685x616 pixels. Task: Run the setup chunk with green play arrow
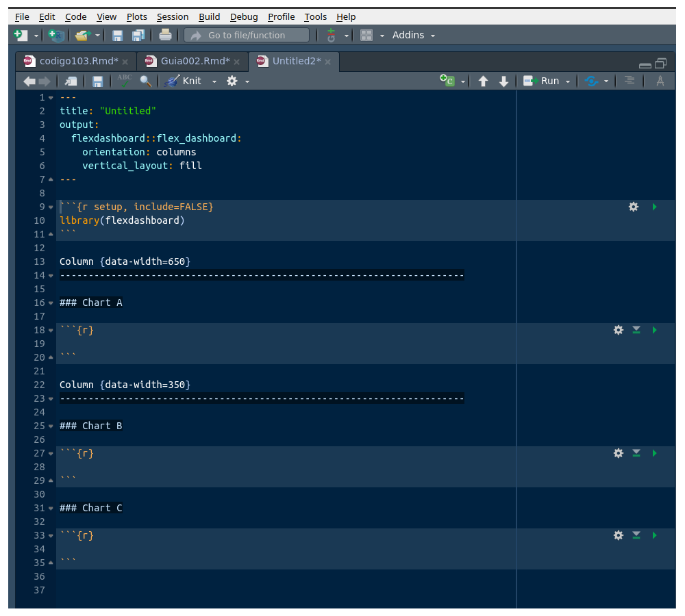pos(654,207)
